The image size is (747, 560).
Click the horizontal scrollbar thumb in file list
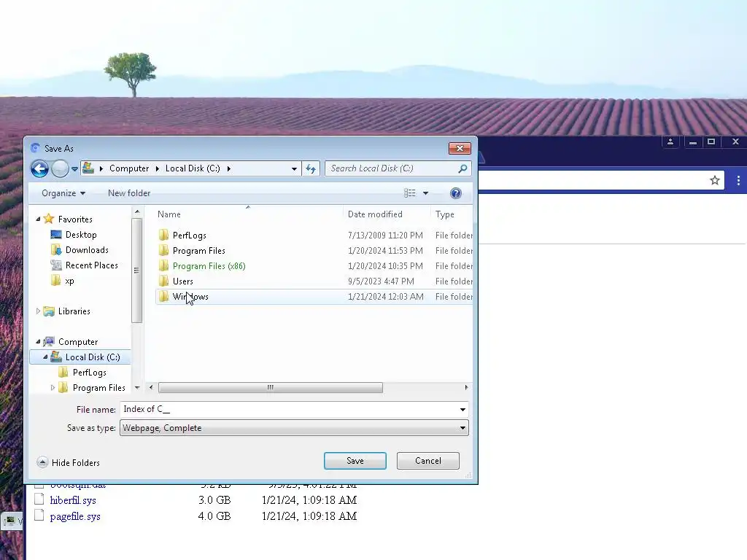pyautogui.click(x=270, y=388)
